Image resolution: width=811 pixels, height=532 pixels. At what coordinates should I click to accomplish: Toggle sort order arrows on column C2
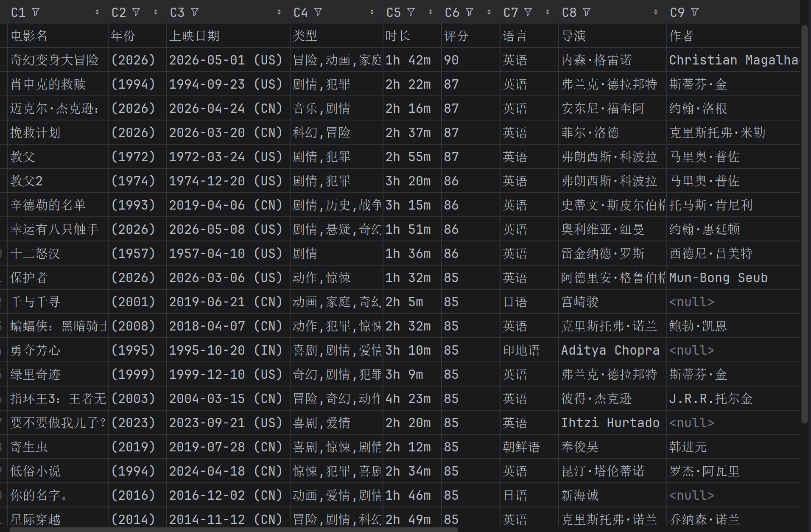click(156, 12)
